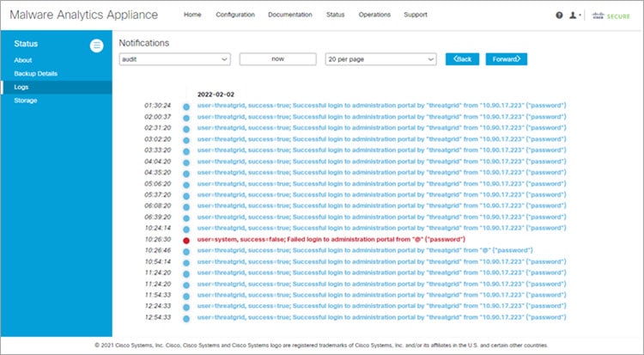Click the Cisco Secure logo
644x355 pixels.
click(611, 15)
